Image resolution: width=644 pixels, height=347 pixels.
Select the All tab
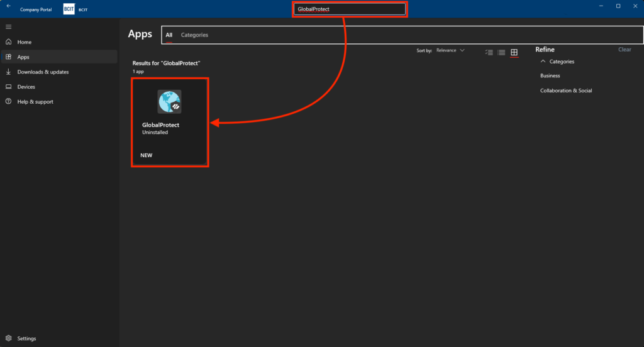pyautogui.click(x=169, y=35)
